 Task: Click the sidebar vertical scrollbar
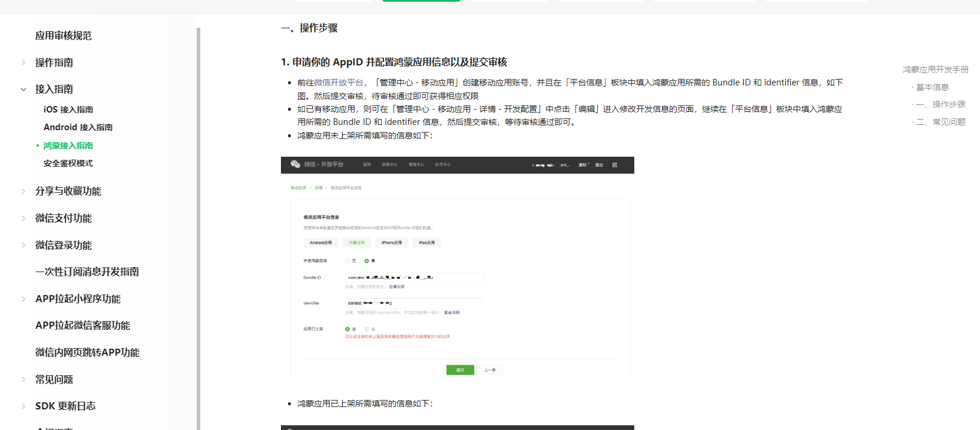198,229
